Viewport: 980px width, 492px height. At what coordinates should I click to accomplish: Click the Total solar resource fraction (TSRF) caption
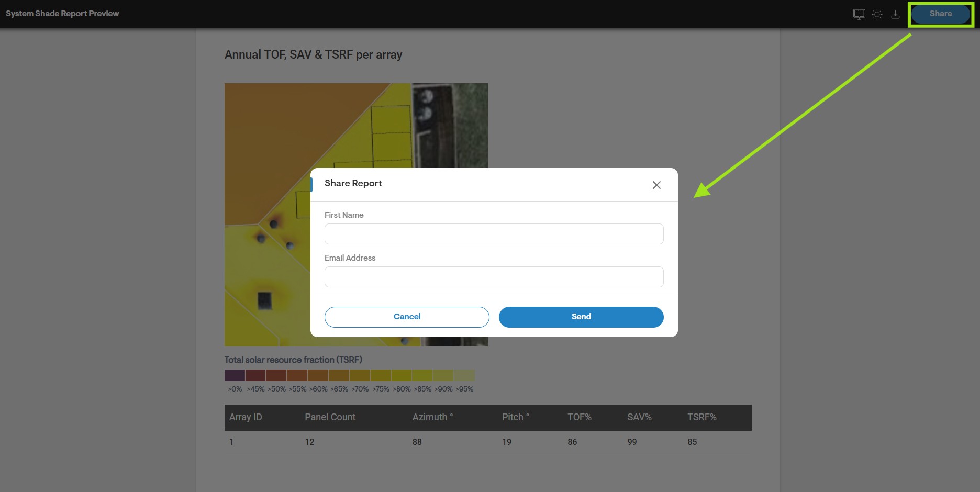tap(293, 360)
